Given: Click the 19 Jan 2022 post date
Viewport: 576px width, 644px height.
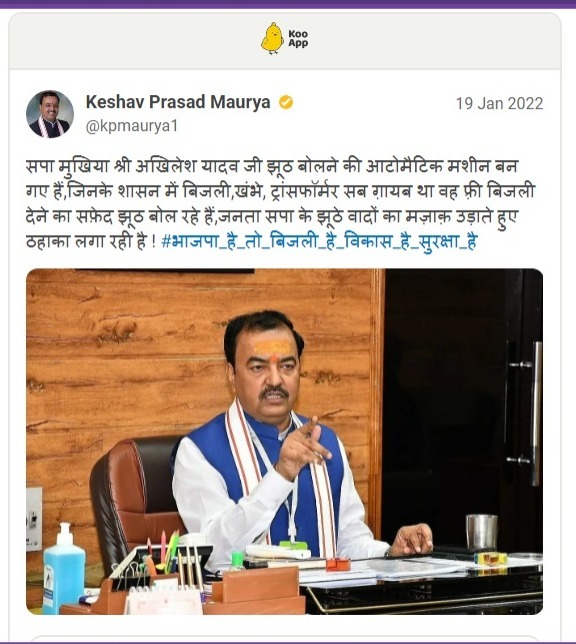Looking at the screenshot, I should (499, 104).
